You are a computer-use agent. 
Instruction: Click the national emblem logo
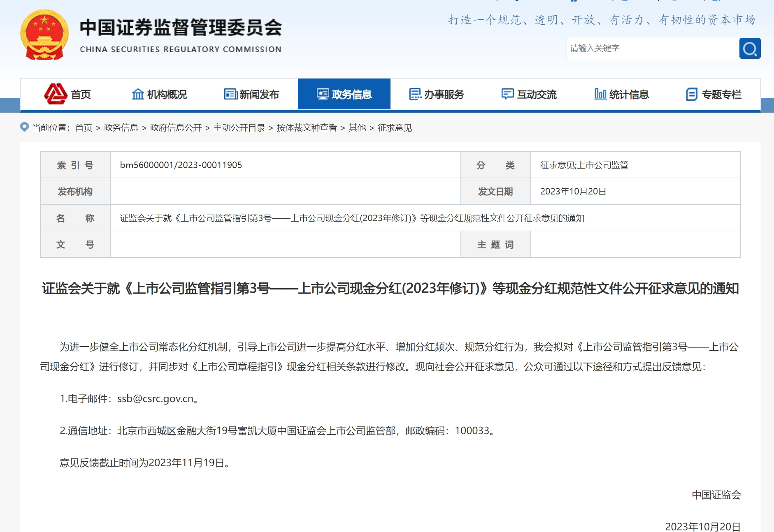click(x=44, y=35)
